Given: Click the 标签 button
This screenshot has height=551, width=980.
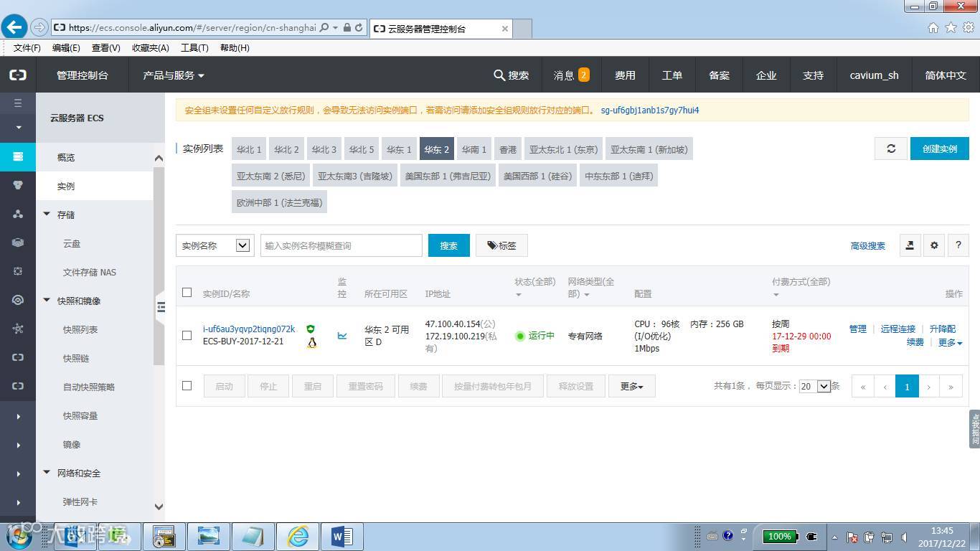Looking at the screenshot, I should 501,245.
